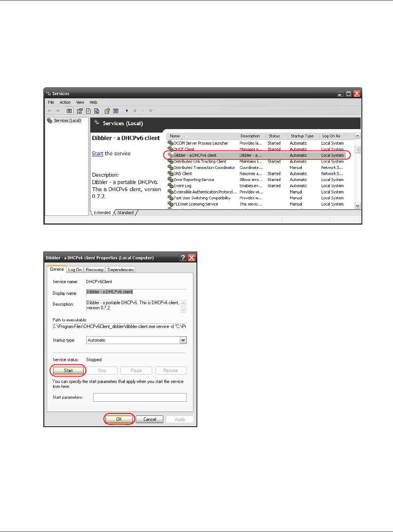Toggle the Show/Hide Action Pane icon
393x532 pixels.
(x=116, y=111)
